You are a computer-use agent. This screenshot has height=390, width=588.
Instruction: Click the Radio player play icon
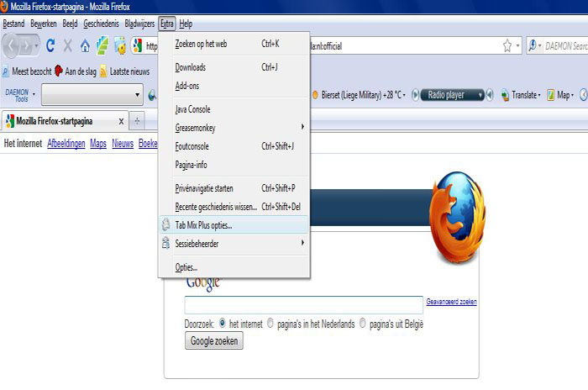coord(415,95)
